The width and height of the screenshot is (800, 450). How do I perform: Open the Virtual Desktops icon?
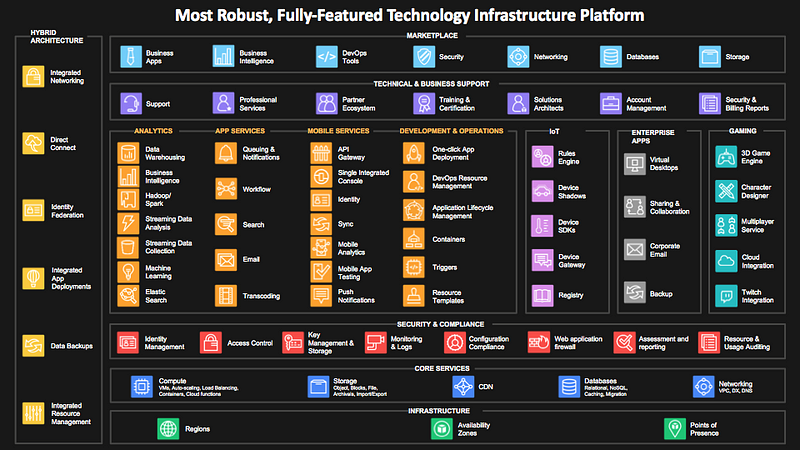pyautogui.click(x=635, y=164)
